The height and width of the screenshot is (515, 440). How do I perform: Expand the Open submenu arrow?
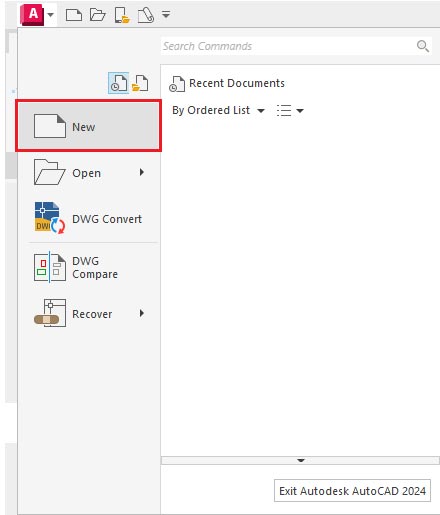tap(142, 172)
